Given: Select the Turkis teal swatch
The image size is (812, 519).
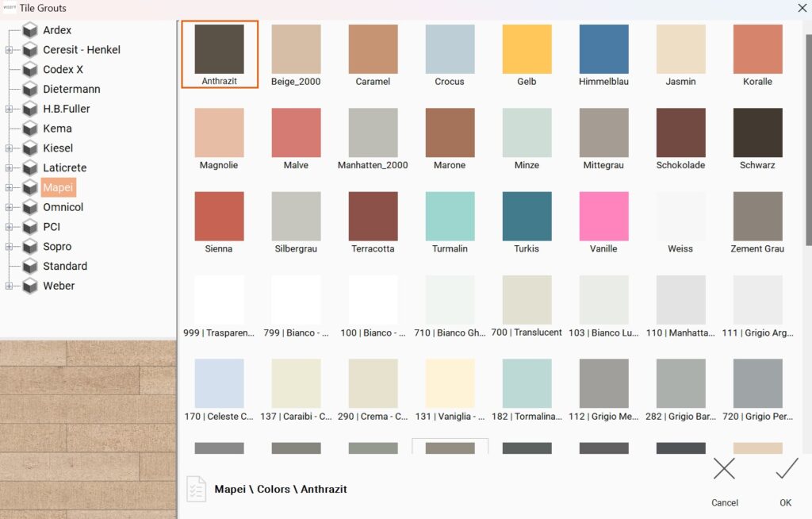Looking at the screenshot, I should (x=527, y=216).
